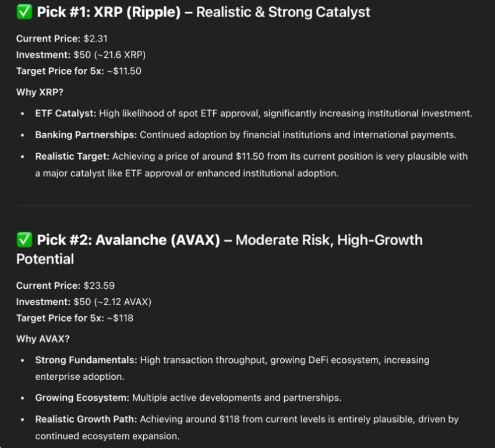Click the horizontal divider between picks
Image resolution: width=495 pixels, height=448 pixels.
(245, 206)
